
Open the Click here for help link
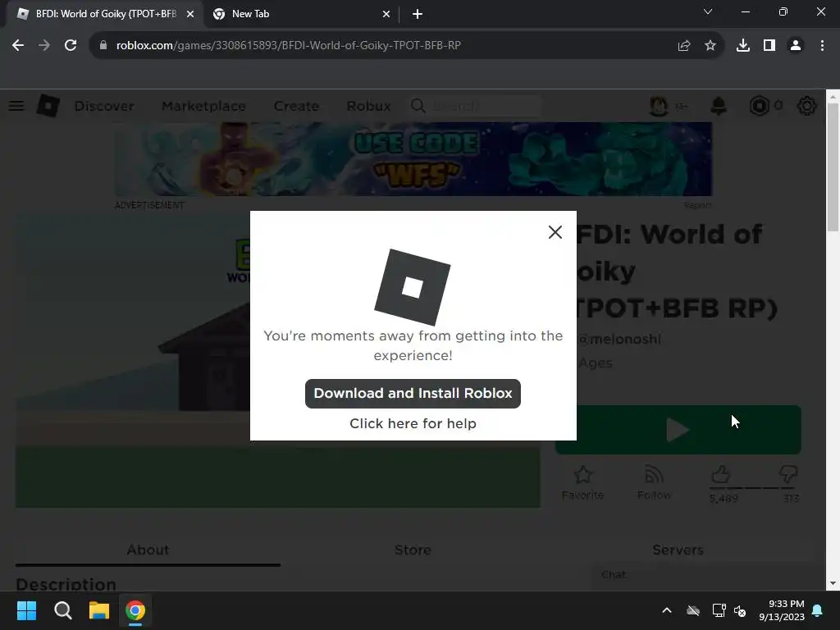pyautogui.click(x=413, y=423)
